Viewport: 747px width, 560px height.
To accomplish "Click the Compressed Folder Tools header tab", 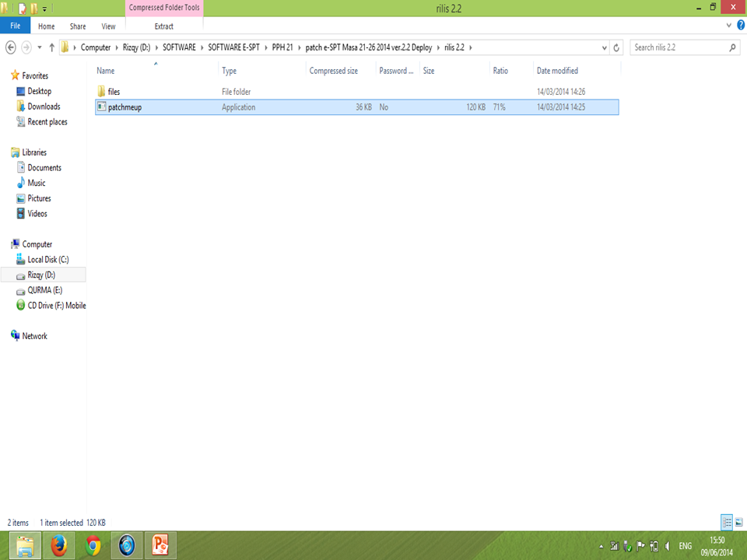I will [164, 8].
